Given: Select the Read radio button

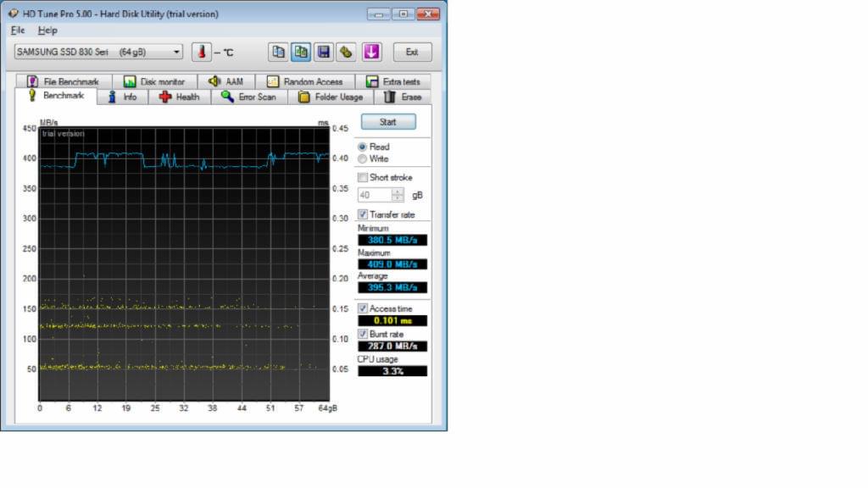Looking at the screenshot, I should (x=362, y=147).
